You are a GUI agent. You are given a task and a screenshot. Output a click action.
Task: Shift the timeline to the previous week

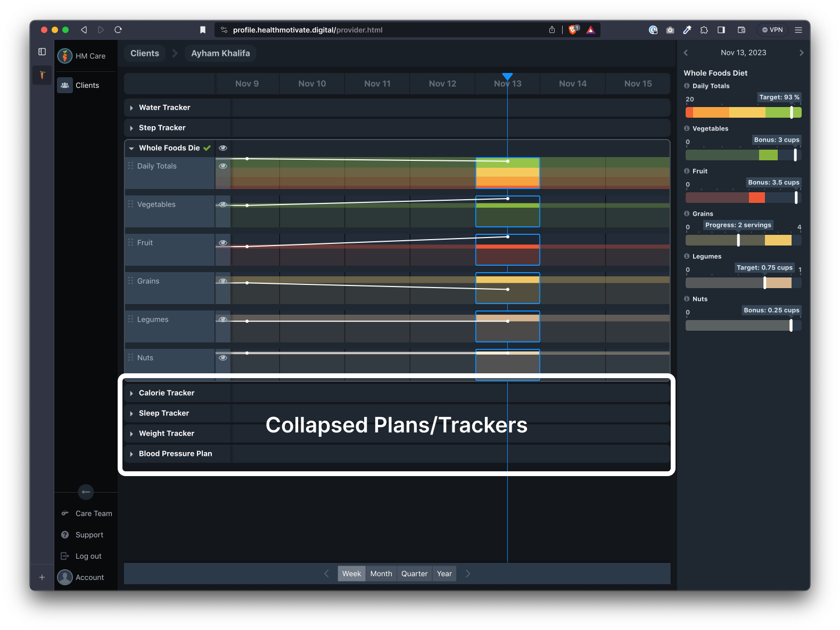coord(326,574)
